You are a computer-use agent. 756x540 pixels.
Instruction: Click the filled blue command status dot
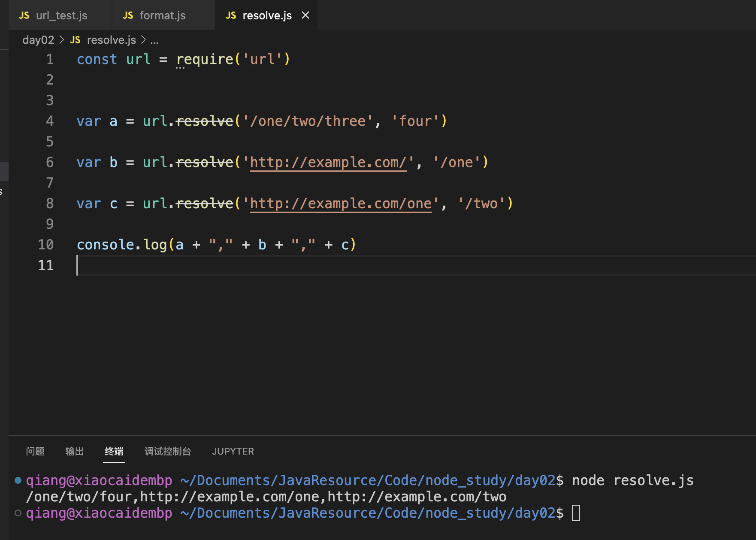point(18,480)
